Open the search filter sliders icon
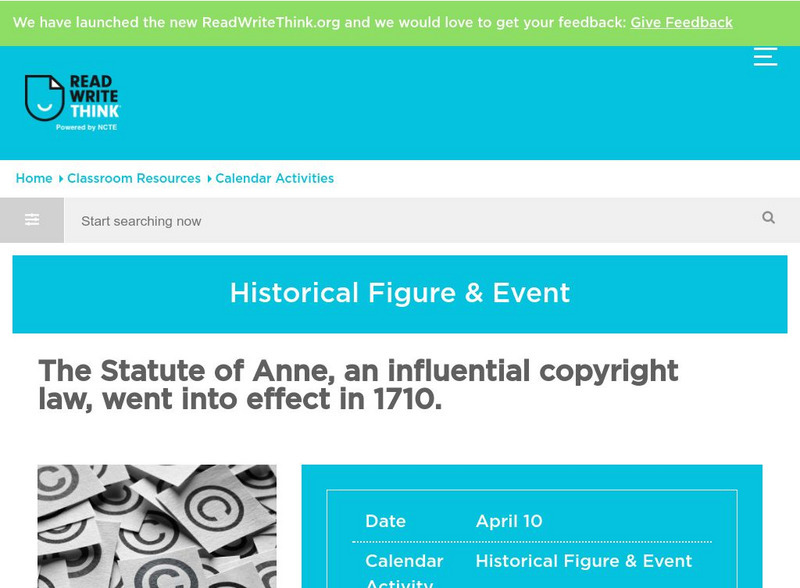 32,220
